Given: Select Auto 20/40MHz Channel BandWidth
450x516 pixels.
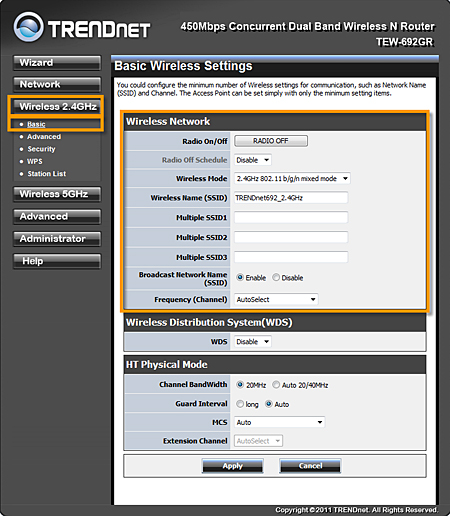Looking at the screenshot, I should [x=276, y=385].
